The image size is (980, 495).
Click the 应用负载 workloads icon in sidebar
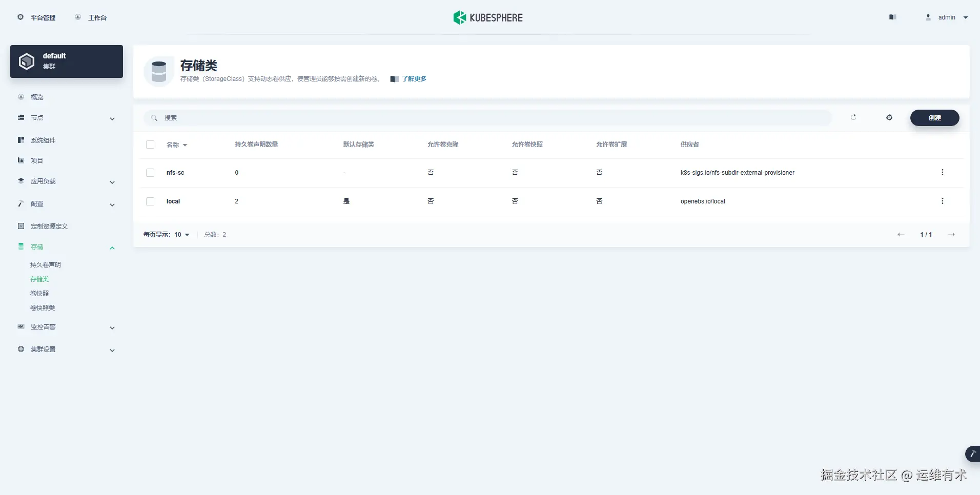(x=21, y=181)
